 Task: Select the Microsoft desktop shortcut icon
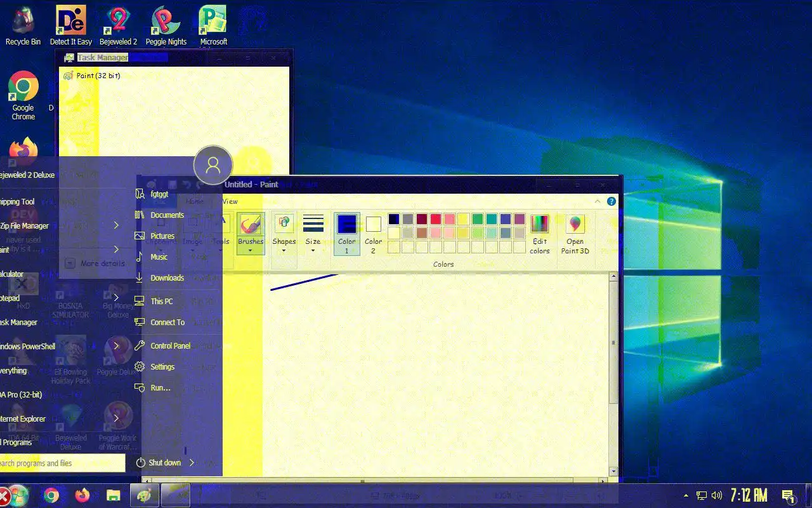pos(214,27)
